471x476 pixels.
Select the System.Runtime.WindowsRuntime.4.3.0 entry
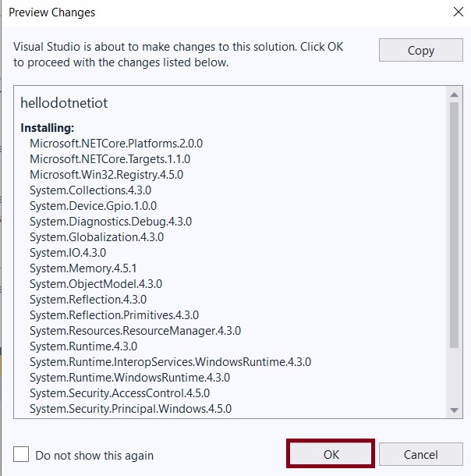tap(129, 378)
